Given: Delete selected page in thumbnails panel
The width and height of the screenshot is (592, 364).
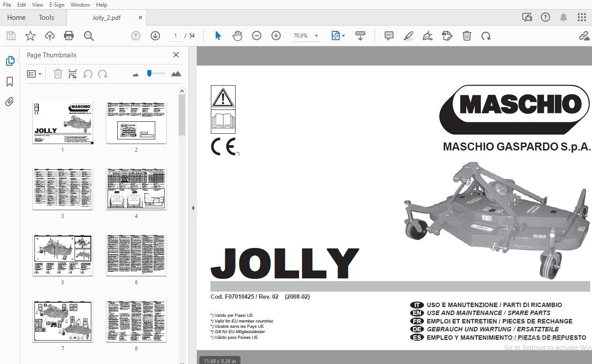Looking at the screenshot, I should (58, 74).
